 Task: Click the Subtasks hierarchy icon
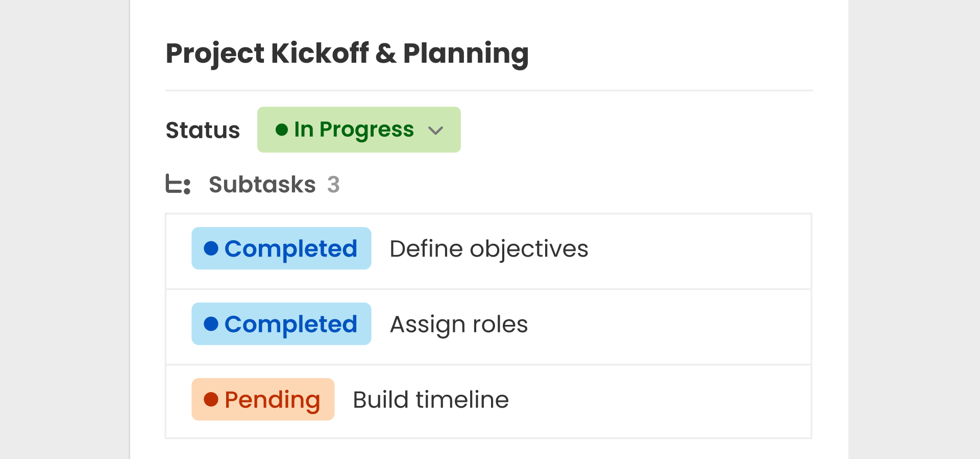tap(178, 184)
